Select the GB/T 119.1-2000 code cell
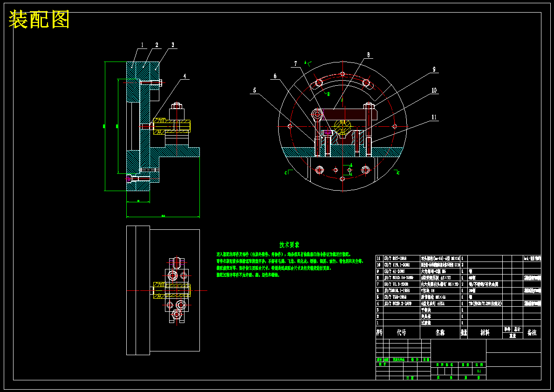 click(x=401, y=265)
